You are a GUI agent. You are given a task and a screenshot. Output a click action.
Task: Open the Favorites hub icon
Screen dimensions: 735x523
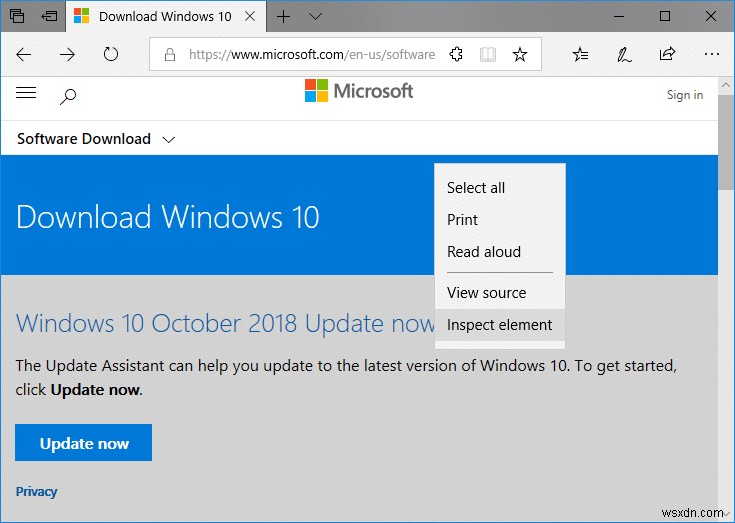[580, 54]
